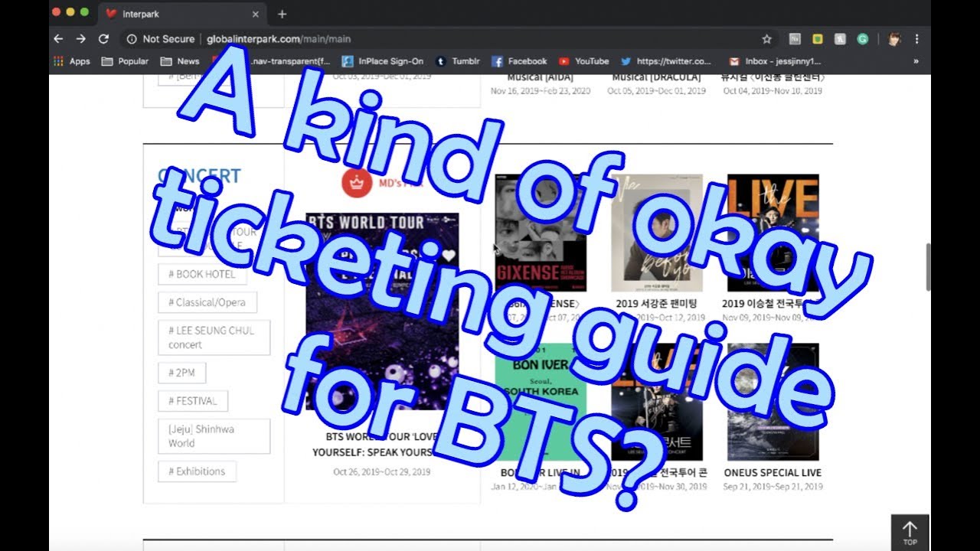Open the Tumblr bookmark
The height and width of the screenshot is (551, 980).
pyautogui.click(x=457, y=61)
